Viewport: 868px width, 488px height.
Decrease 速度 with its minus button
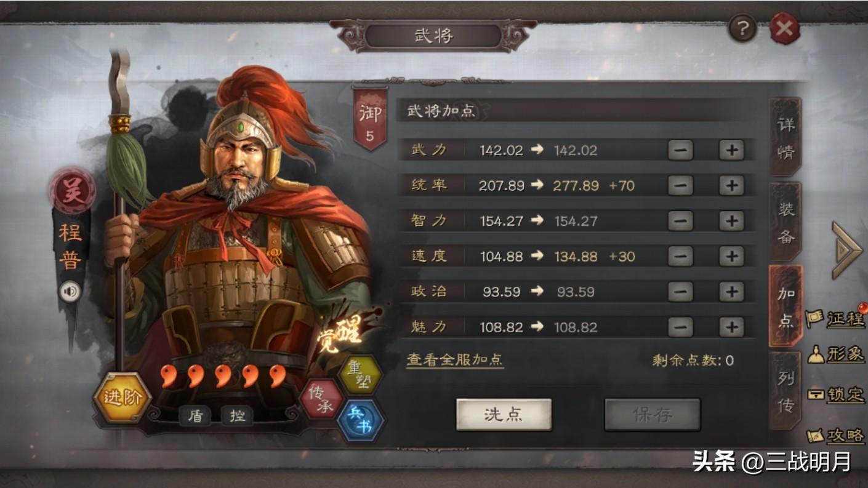[x=680, y=256]
